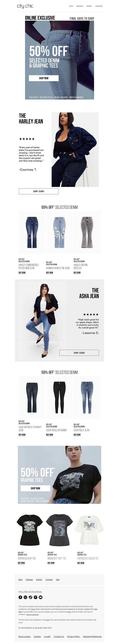Open the Sale footer link

click(58, 579)
